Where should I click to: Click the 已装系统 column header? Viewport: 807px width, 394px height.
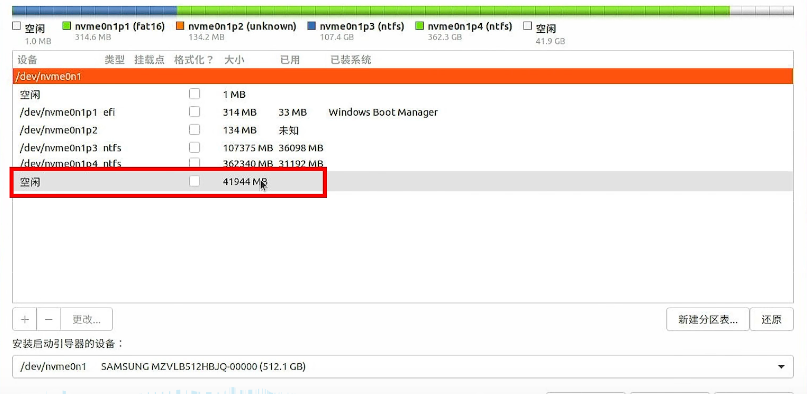click(x=350, y=60)
